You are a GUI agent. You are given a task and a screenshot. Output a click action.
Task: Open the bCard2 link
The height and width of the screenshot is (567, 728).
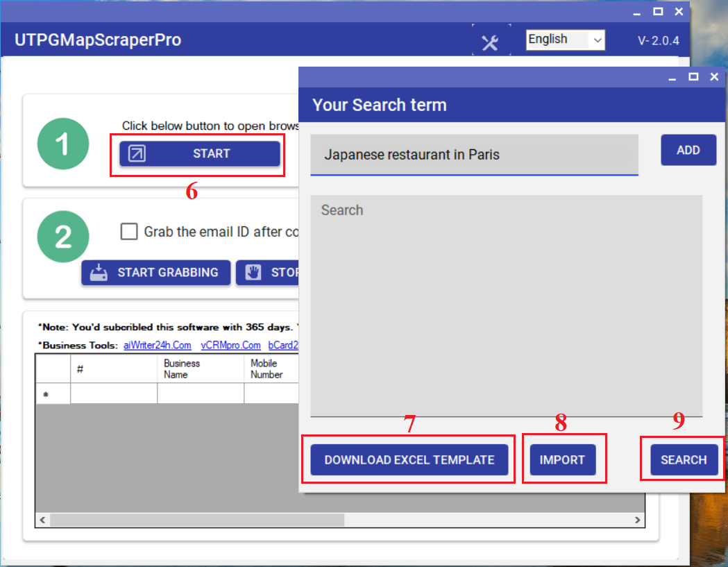point(283,345)
